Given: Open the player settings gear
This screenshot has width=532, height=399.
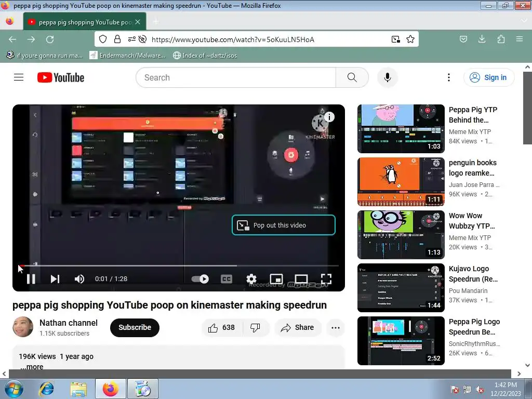Looking at the screenshot, I should [251, 279].
